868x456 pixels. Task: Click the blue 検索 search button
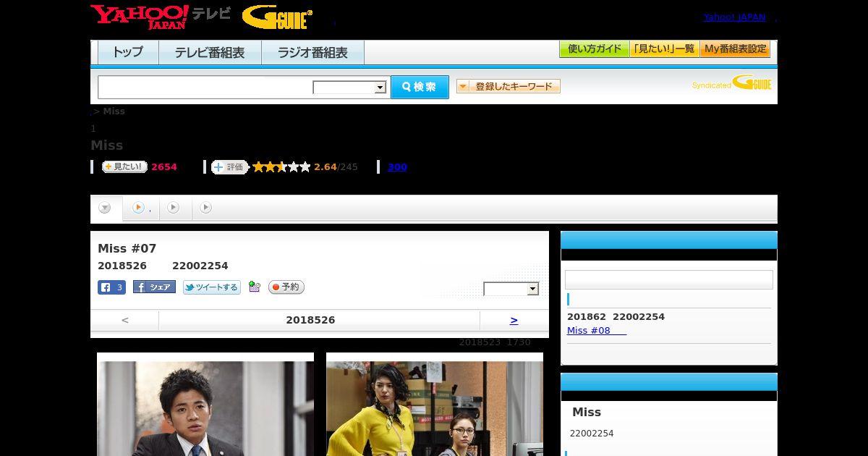[x=420, y=87]
